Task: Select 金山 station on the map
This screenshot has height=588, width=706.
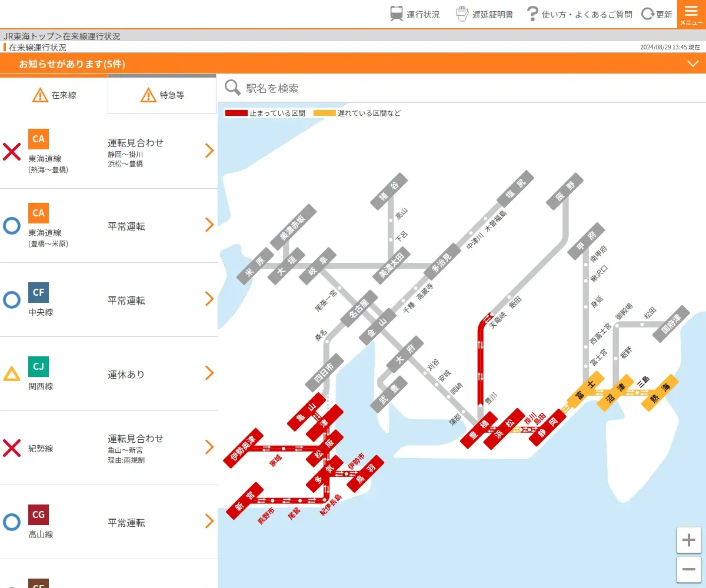Action: (x=378, y=326)
